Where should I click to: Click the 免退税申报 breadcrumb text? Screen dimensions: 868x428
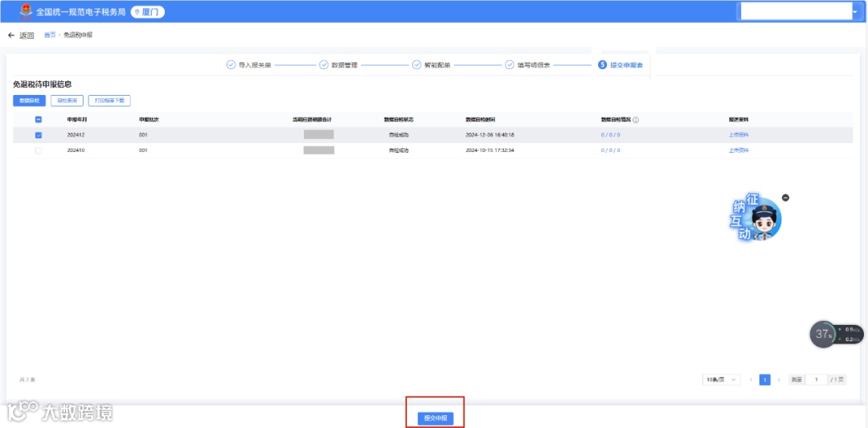tap(78, 35)
